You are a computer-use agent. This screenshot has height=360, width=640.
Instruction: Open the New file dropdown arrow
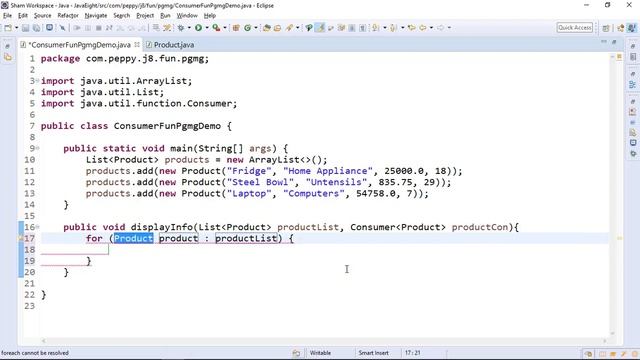16,28
